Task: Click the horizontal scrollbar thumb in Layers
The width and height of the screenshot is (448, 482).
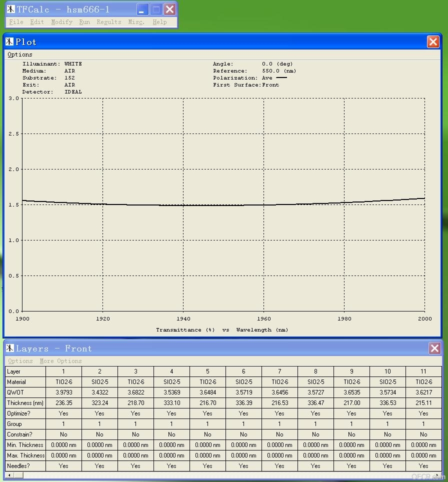Action: click(x=18, y=475)
